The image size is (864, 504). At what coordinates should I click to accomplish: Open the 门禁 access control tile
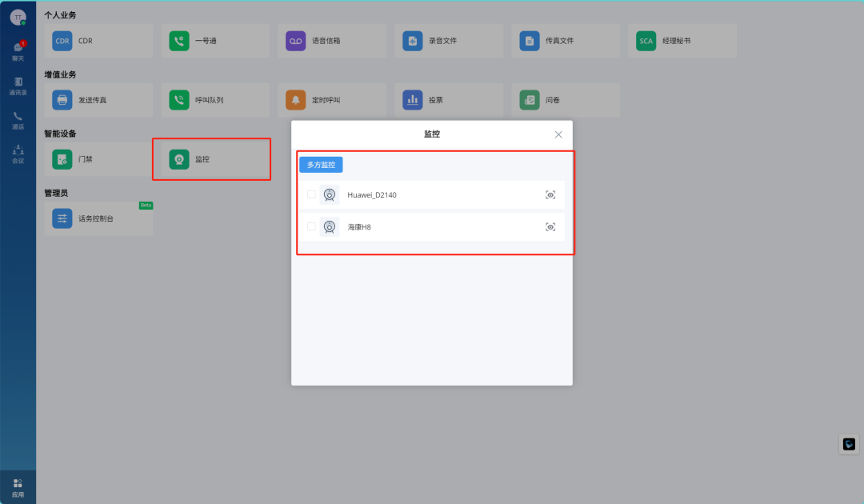[x=98, y=159]
